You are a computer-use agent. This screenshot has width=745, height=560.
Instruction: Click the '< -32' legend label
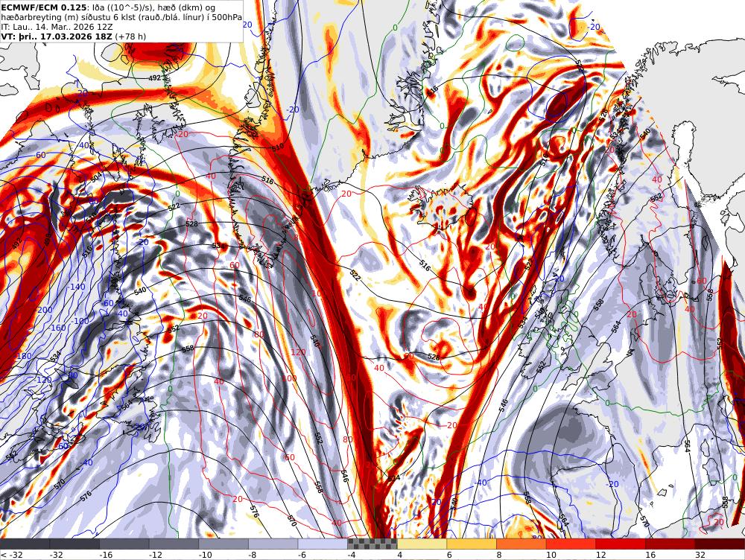click(x=12, y=555)
